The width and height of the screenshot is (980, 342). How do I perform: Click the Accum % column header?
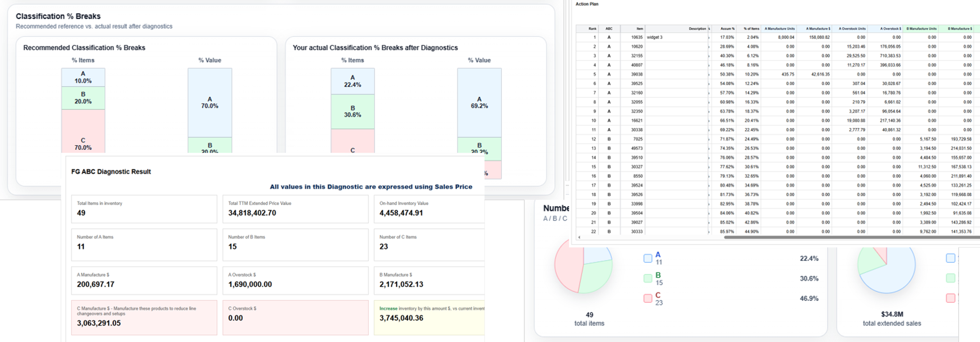(x=723, y=29)
